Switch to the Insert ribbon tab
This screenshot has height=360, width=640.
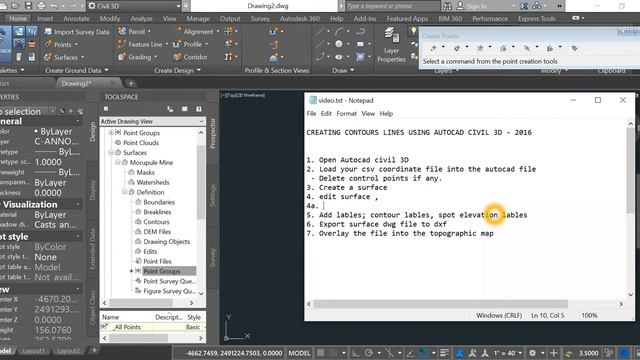[x=45, y=19]
